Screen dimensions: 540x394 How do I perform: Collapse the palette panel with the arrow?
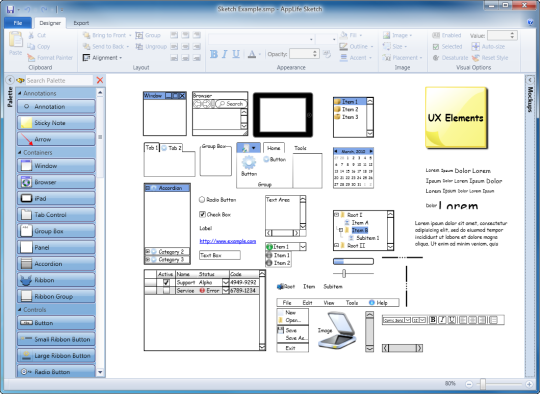[10, 80]
